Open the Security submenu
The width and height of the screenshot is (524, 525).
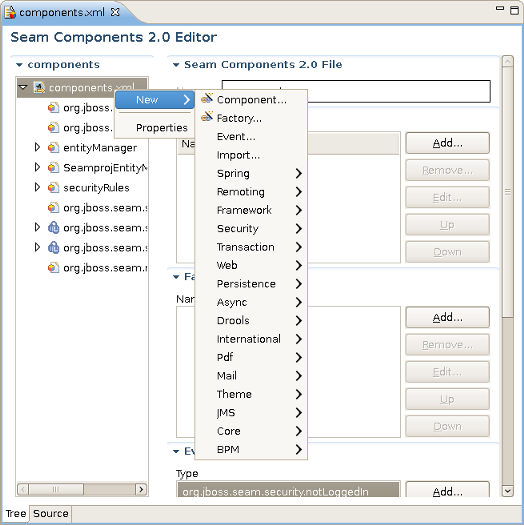tap(251, 229)
